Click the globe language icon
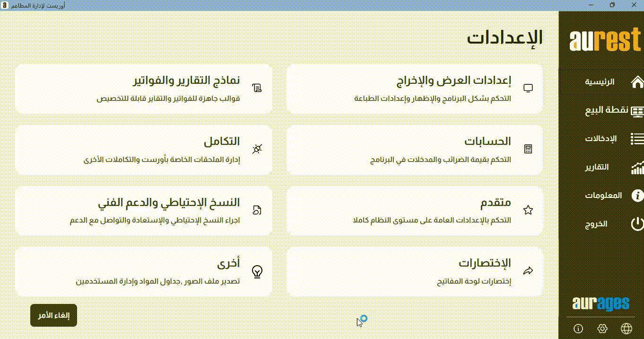Viewport: 644px width, 339px height. coord(627,329)
